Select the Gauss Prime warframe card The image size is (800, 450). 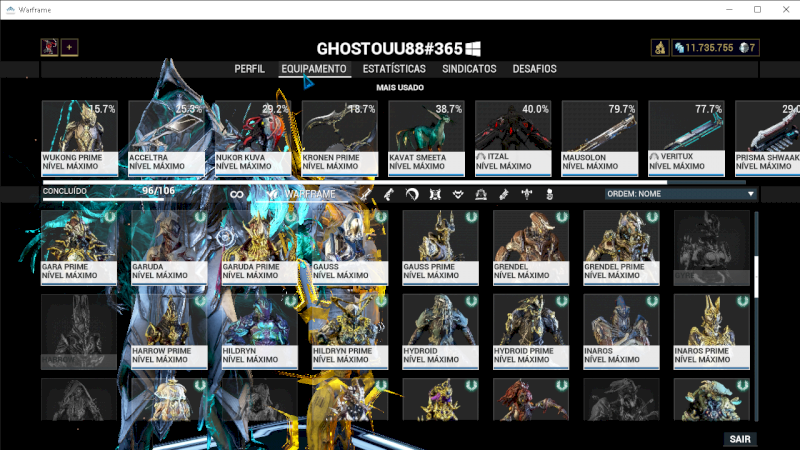(440, 247)
